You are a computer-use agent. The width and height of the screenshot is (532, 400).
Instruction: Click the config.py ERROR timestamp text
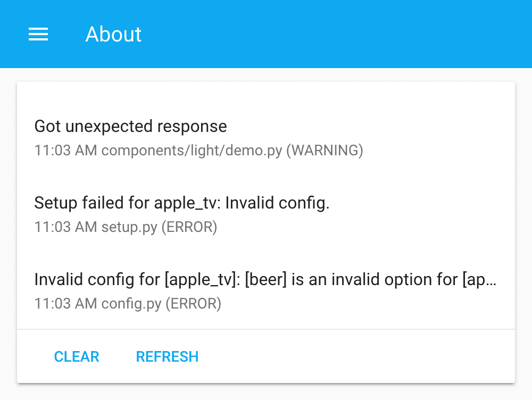(x=128, y=304)
